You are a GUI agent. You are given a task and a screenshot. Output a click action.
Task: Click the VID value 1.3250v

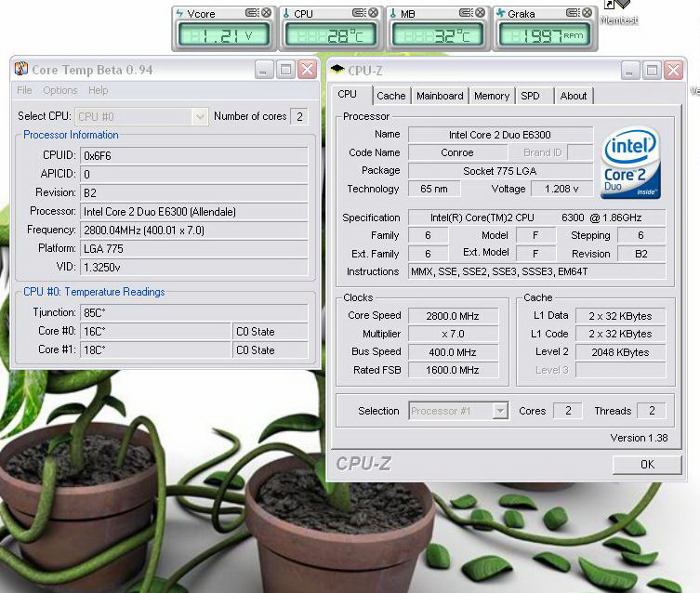(193, 268)
